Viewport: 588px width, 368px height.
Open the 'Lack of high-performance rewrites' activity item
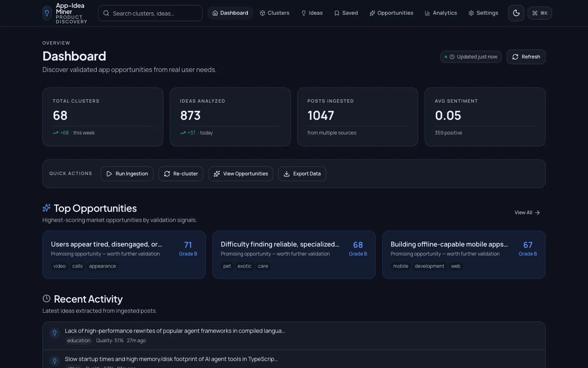[x=294, y=336]
